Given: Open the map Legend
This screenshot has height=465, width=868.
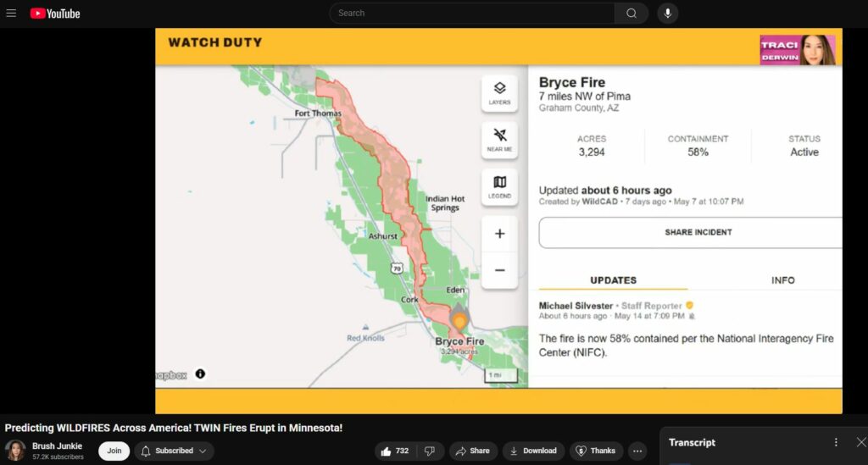Looking at the screenshot, I should click(499, 186).
